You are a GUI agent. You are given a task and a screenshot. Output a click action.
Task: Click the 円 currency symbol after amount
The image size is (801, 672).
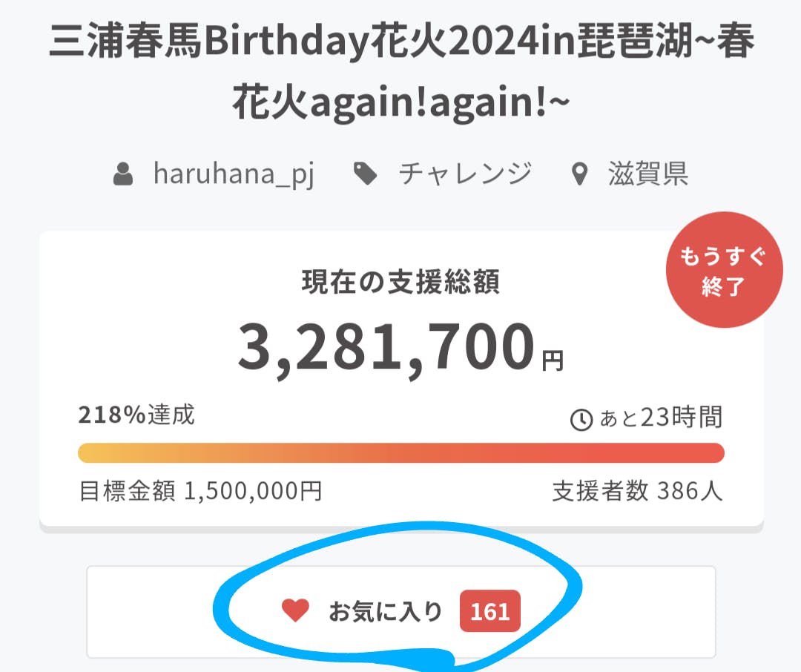pyautogui.click(x=553, y=361)
